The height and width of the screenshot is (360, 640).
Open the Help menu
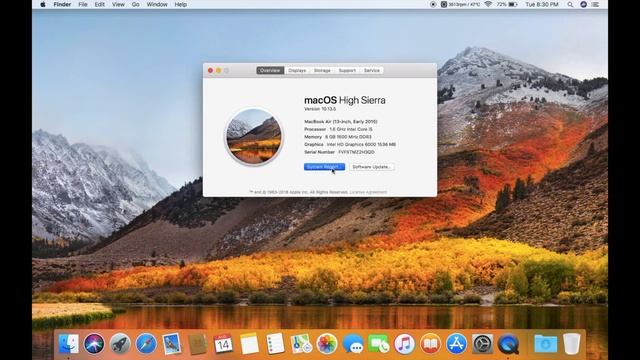(180, 4)
